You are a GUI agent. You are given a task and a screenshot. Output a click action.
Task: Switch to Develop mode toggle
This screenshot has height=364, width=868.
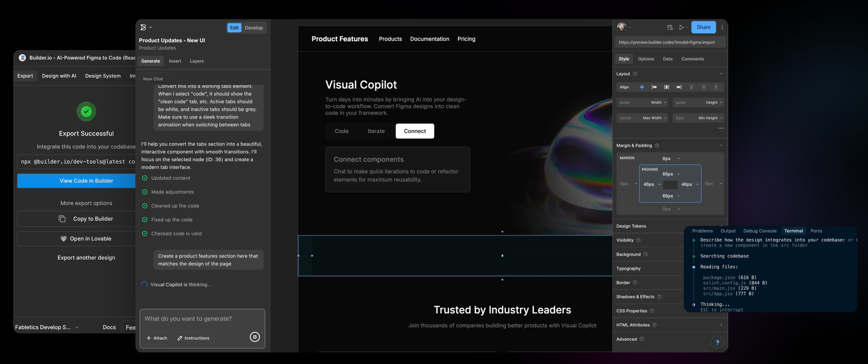point(254,28)
